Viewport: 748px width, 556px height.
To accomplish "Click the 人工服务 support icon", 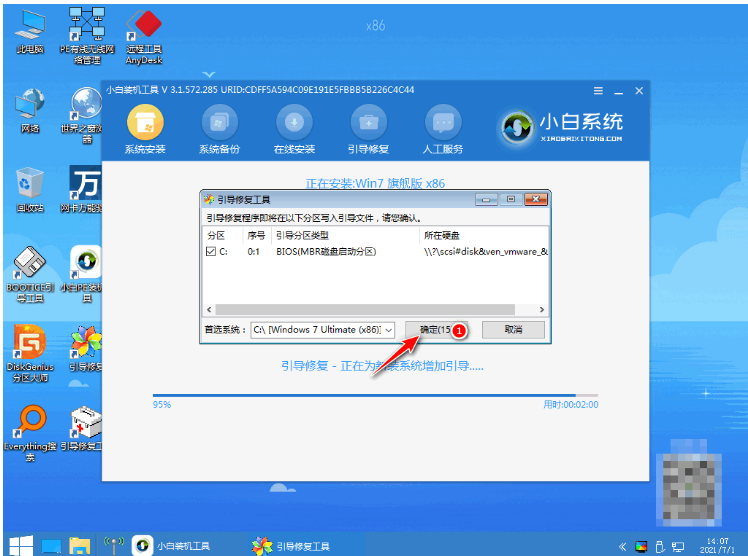I will 443,124.
